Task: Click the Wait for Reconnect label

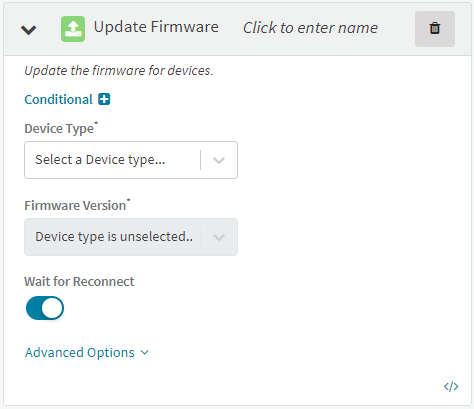Action: (x=79, y=282)
